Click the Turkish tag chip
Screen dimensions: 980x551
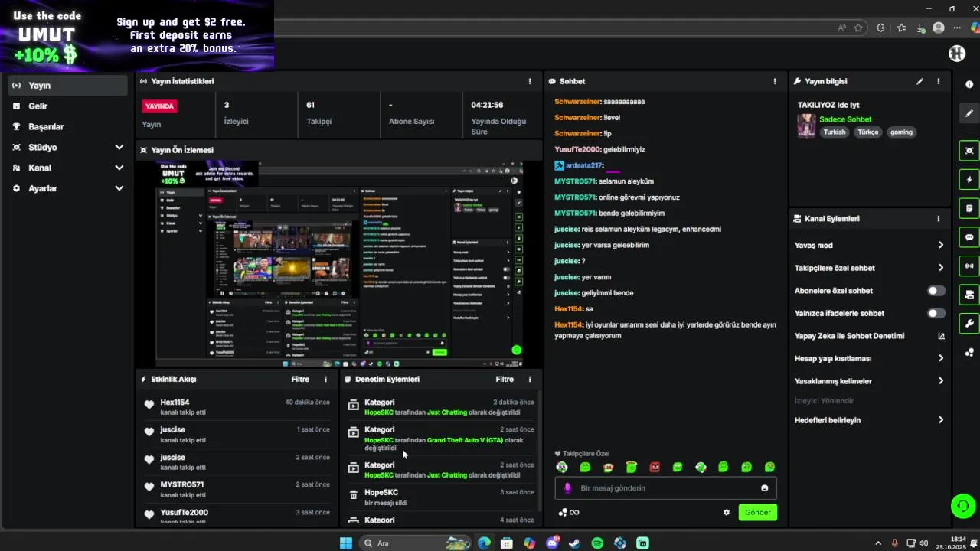835,132
